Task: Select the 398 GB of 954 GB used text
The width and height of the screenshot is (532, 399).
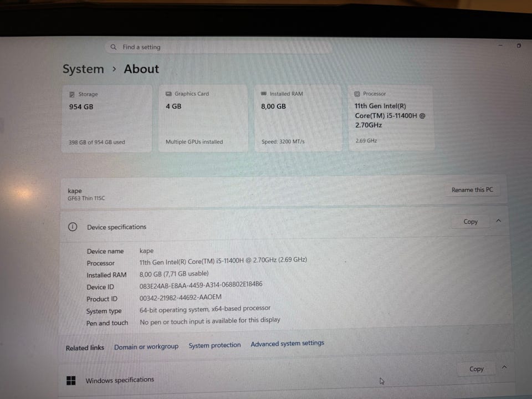Action: coord(96,142)
